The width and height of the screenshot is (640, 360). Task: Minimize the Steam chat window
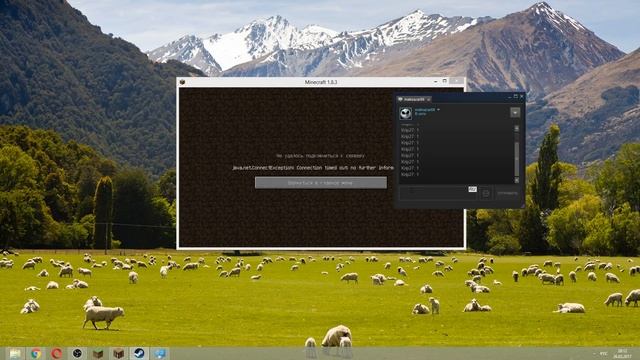509,97
